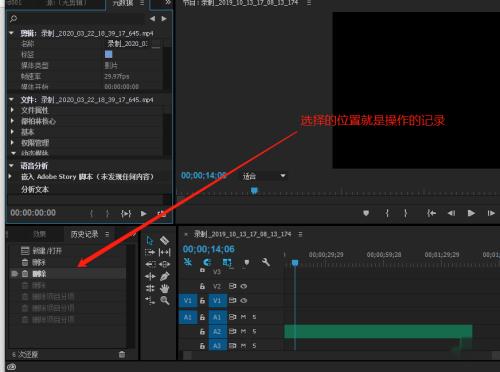Click the 分析文本 button
This screenshot has width=500, height=372.
coord(35,189)
